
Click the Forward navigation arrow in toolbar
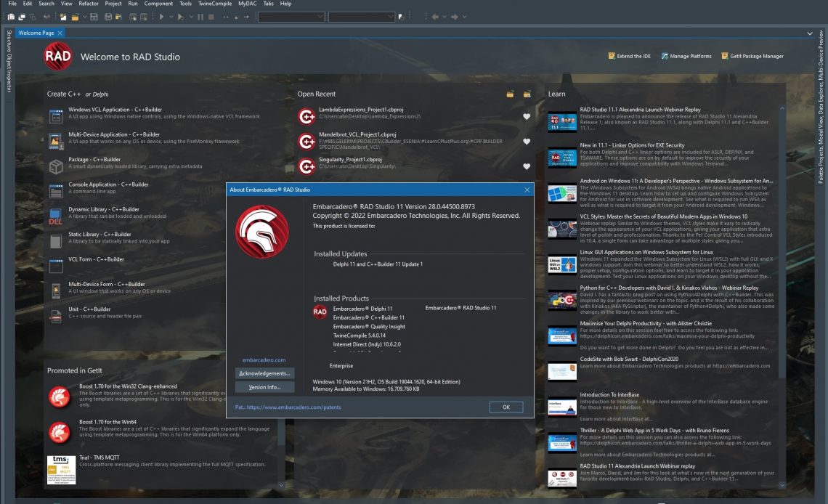tap(454, 17)
